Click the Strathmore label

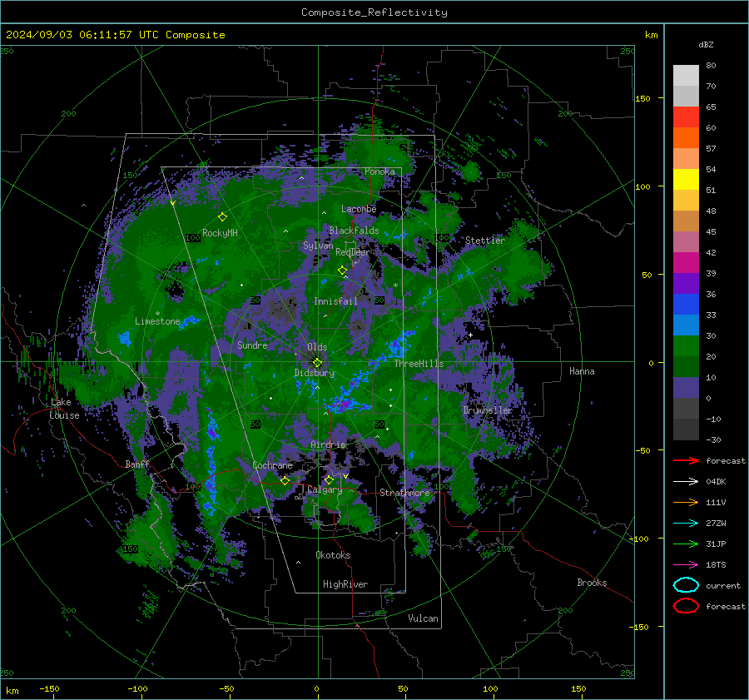click(x=404, y=493)
